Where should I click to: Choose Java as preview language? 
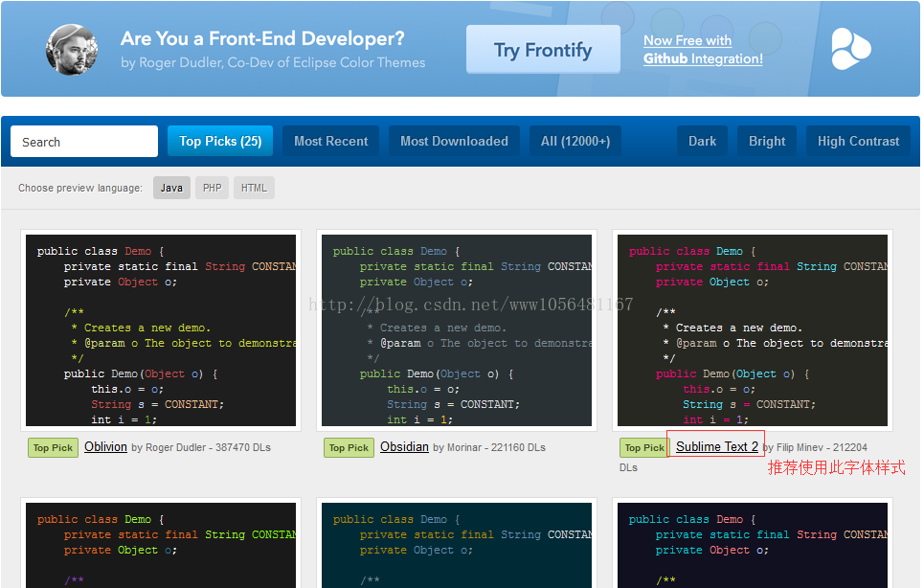click(x=171, y=188)
